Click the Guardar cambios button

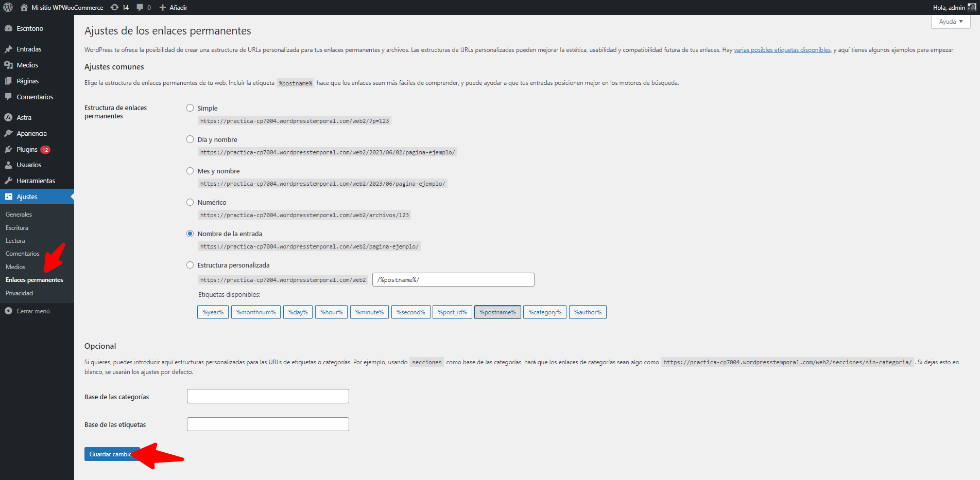(112, 454)
